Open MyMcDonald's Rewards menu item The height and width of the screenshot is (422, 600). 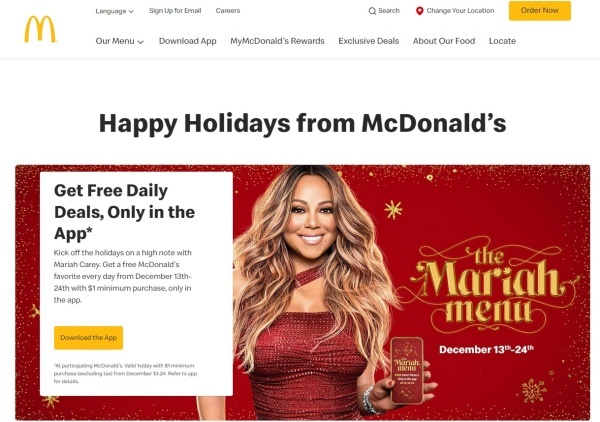(x=277, y=41)
